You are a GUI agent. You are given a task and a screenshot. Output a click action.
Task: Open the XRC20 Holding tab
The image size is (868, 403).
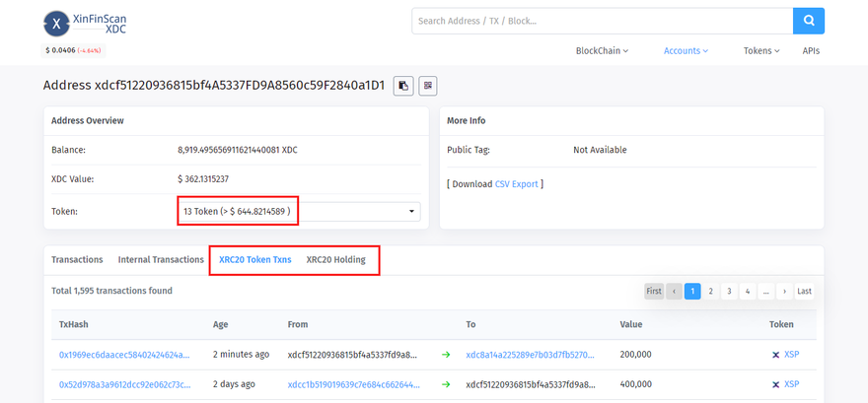335,260
